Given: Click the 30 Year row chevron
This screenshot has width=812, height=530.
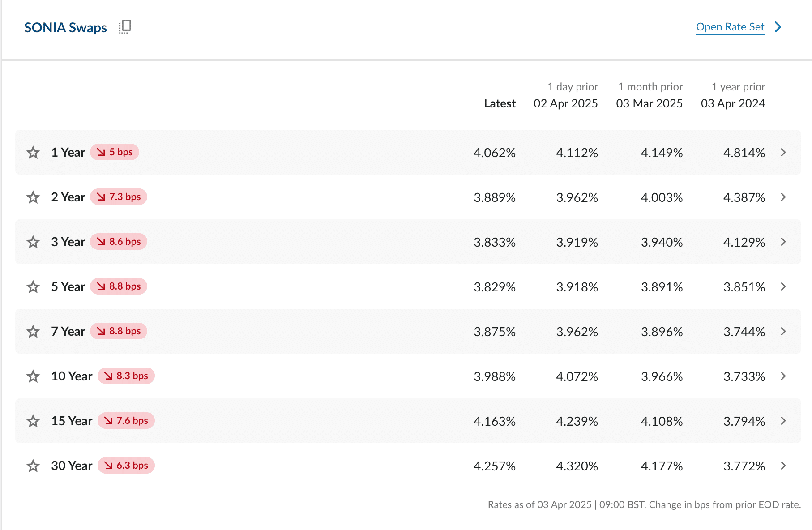Looking at the screenshot, I should click(x=783, y=466).
